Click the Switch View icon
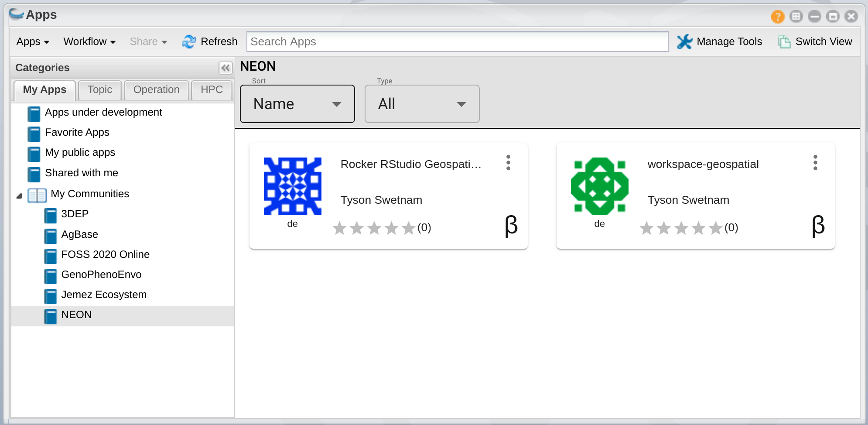The width and height of the screenshot is (868, 425). click(784, 41)
